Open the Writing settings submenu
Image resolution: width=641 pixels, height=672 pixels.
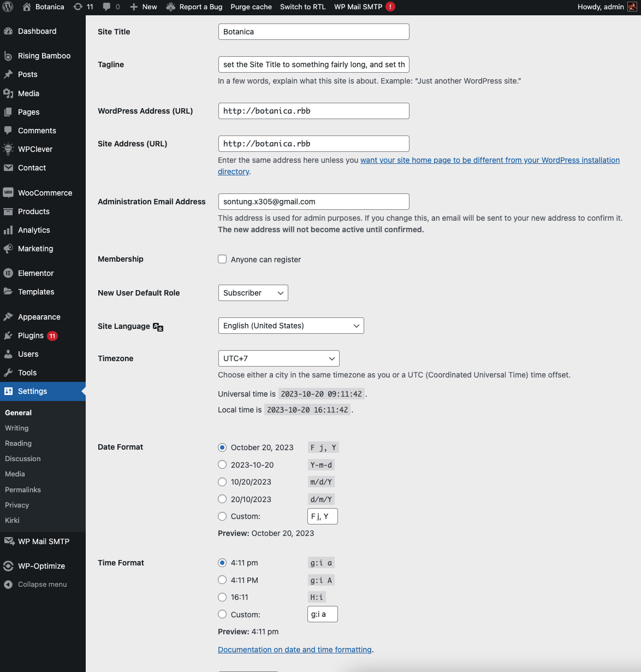tap(17, 428)
